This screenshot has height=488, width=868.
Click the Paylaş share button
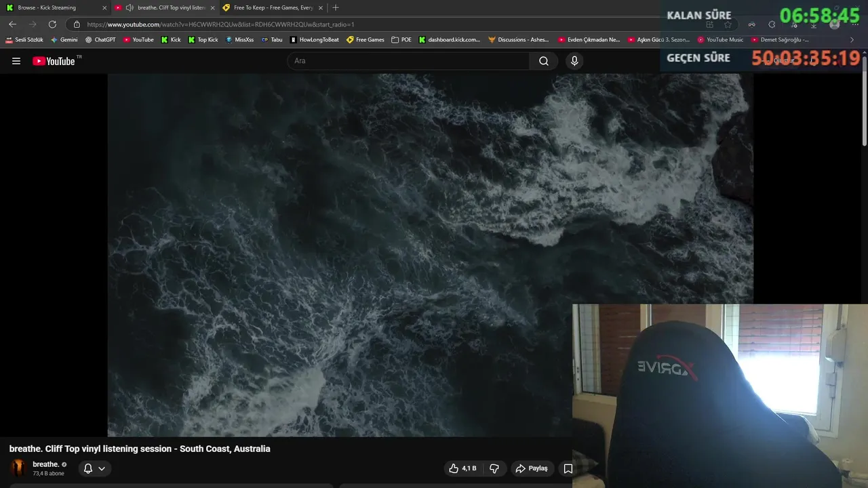(x=532, y=468)
